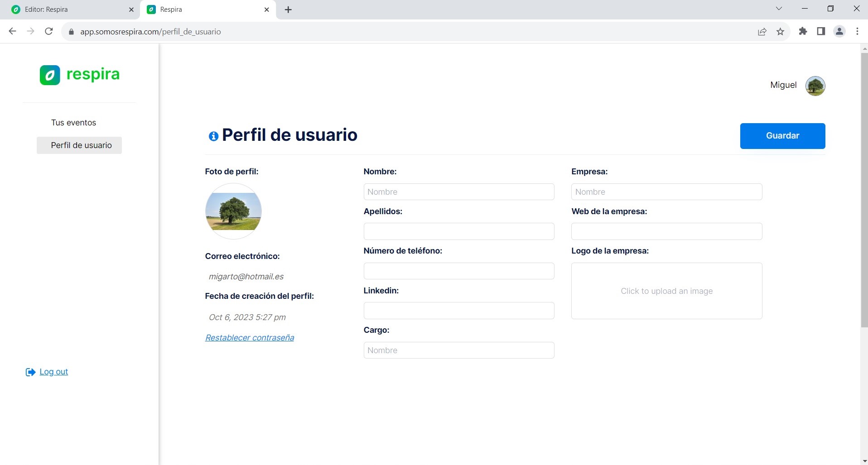The image size is (868, 465).
Task: Close the Respira tab
Action: 267,10
